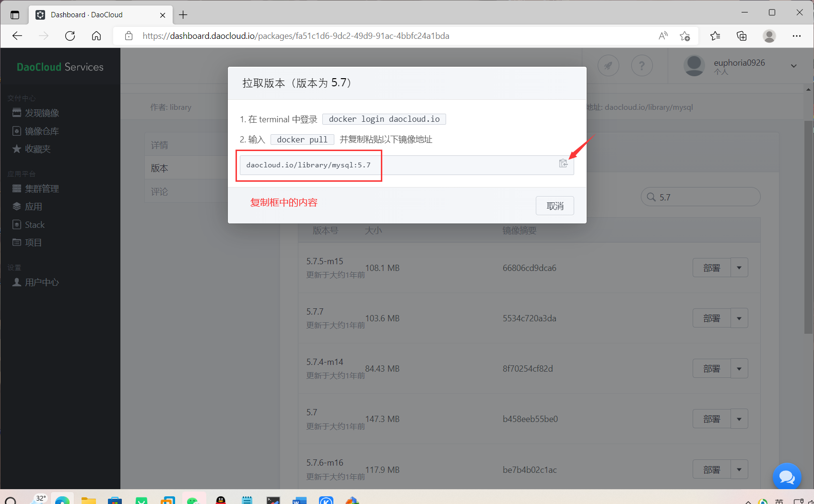Open 发现镜像 in the sidebar
Screen dimensions: 814x504
tap(36, 113)
